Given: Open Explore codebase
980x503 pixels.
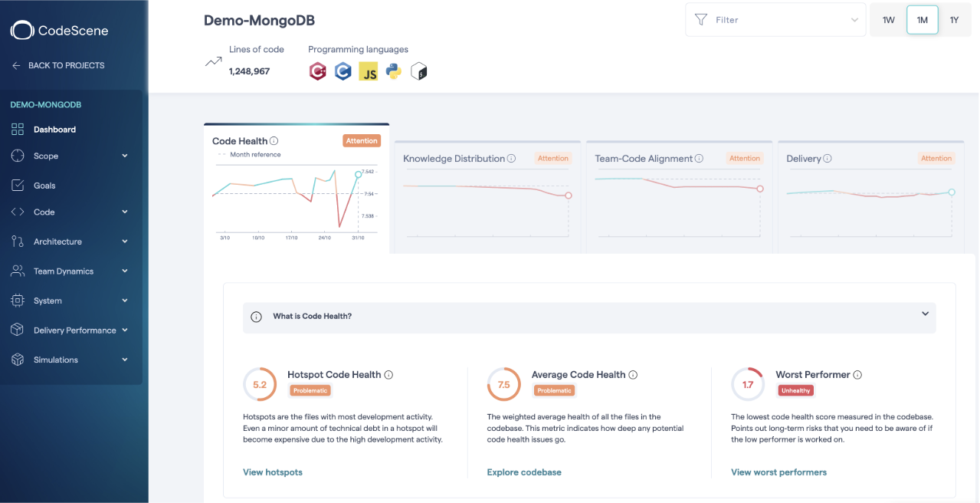Looking at the screenshot, I should coord(523,472).
